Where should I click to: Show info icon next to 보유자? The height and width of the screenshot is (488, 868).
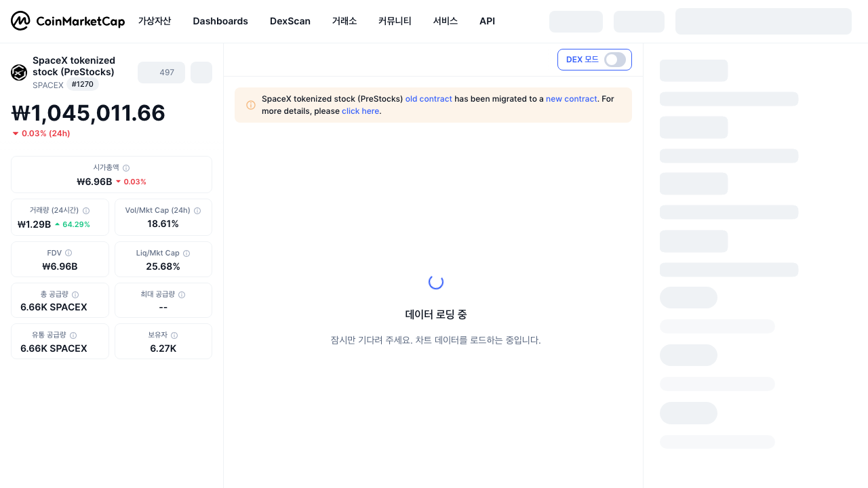tap(174, 335)
